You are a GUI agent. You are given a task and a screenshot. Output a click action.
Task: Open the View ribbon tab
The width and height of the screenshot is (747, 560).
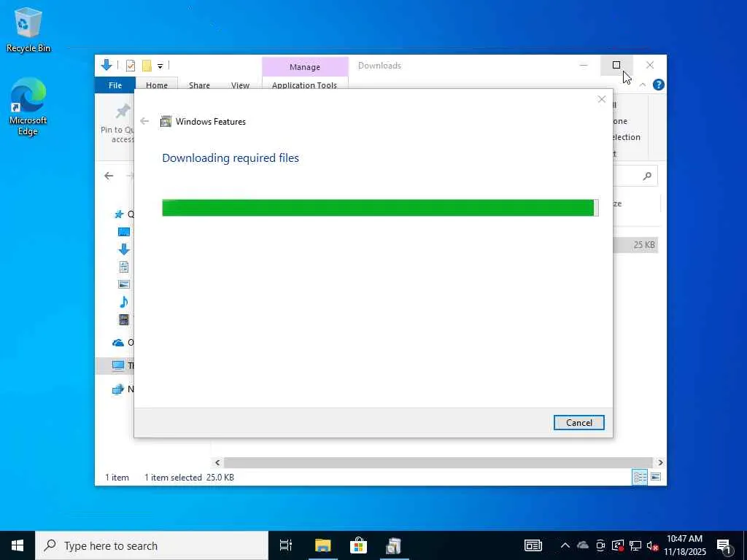coord(240,85)
